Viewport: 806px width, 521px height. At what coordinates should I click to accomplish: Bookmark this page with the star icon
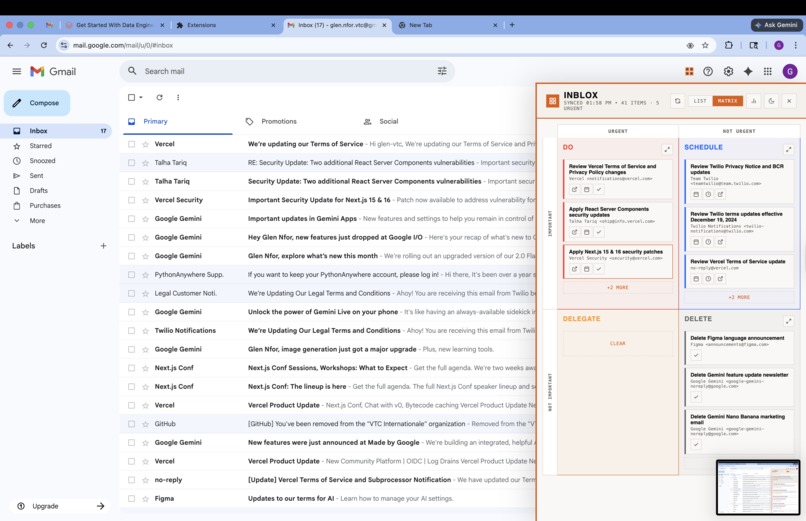pos(705,45)
